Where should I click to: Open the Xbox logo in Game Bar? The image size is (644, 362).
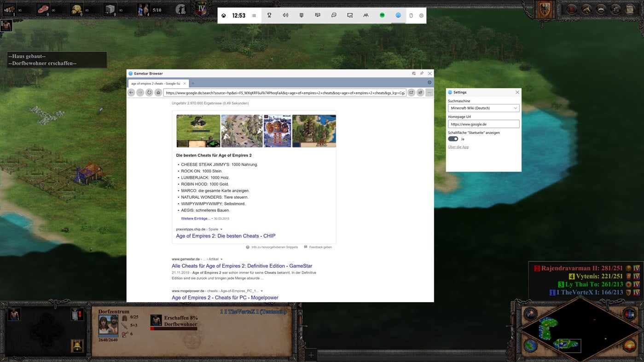(x=223, y=16)
